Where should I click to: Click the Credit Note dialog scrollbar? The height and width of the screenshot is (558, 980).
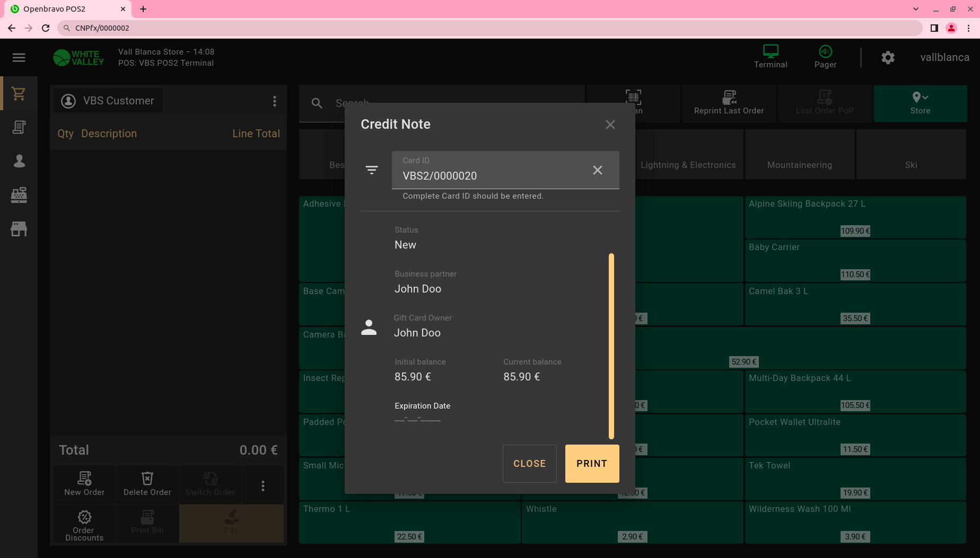tap(611, 346)
